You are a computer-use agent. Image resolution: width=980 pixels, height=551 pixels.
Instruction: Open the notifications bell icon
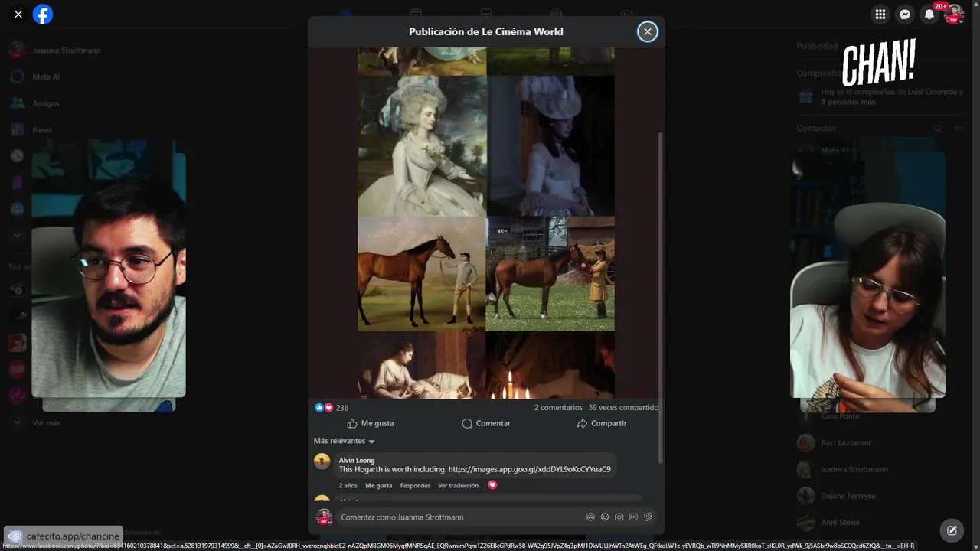929,14
